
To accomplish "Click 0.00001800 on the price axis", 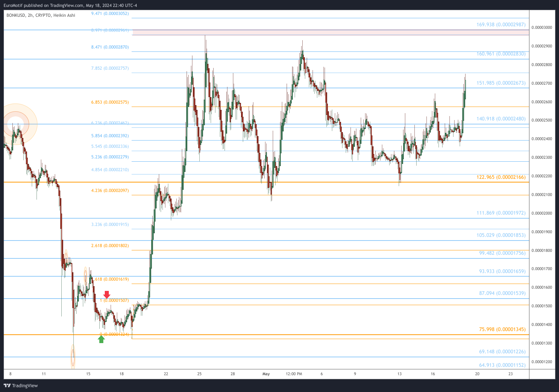I will click(x=542, y=250).
